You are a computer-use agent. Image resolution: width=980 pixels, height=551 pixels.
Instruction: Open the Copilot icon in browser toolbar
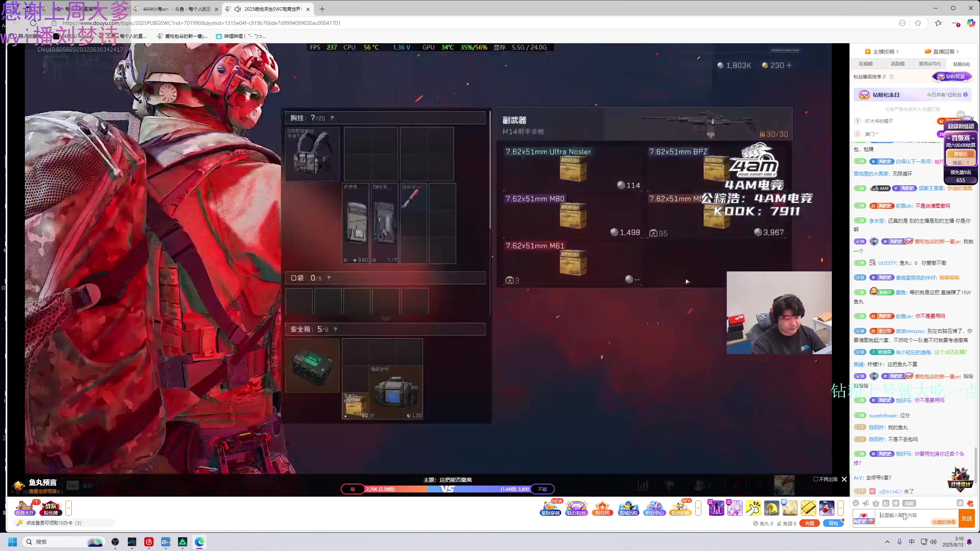pyautogui.click(x=971, y=23)
